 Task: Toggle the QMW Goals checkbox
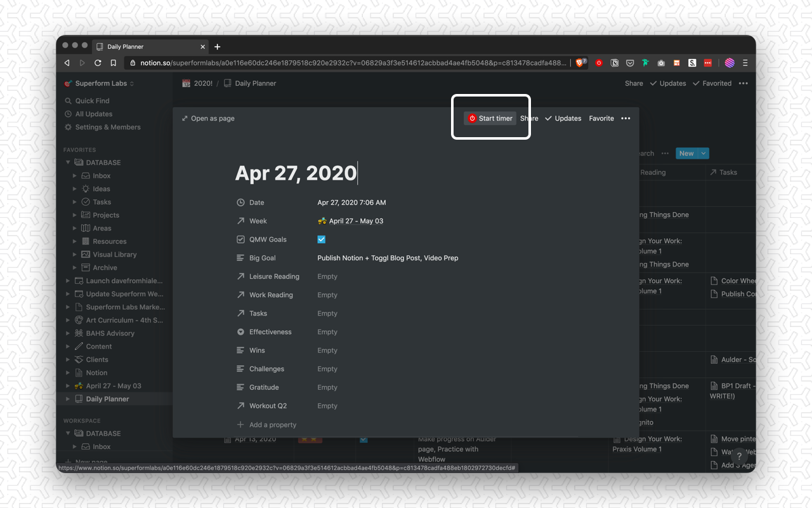[x=321, y=239]
